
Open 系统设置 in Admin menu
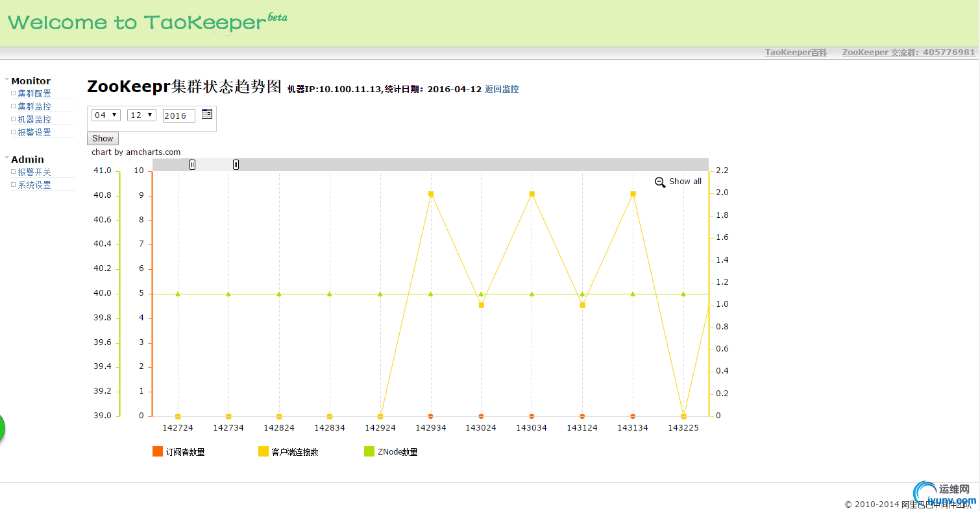[34, 185]
